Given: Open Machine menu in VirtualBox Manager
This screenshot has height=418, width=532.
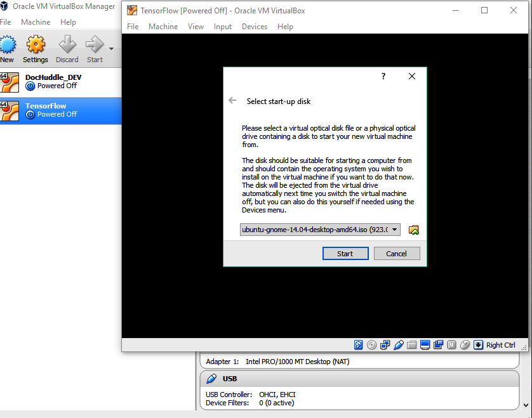Looking at the screenshot, I should 36,22.
